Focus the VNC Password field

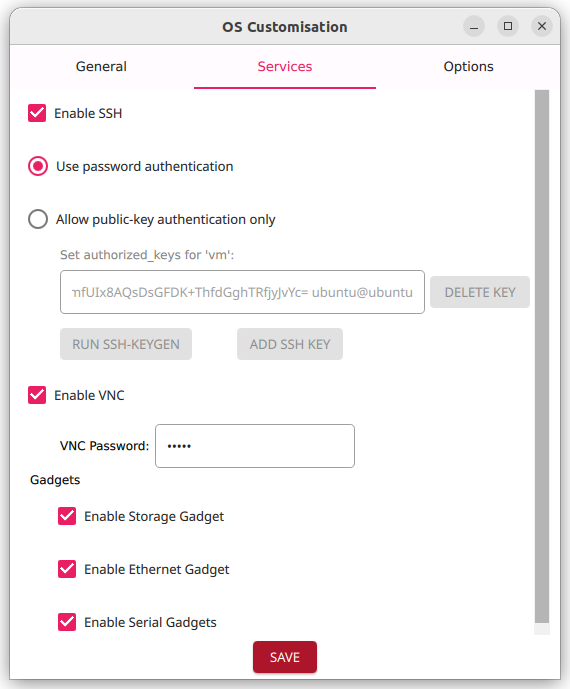pyautogui.click(x=255, y=446)
